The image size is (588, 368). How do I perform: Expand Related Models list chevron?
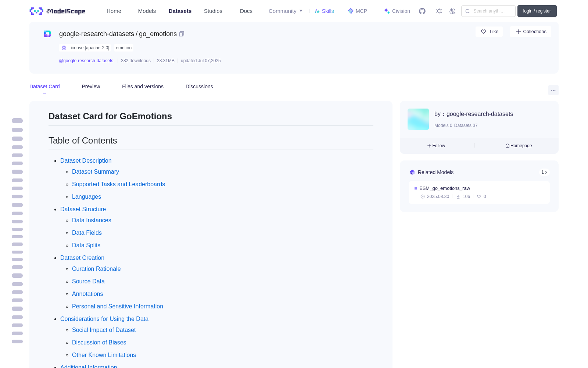click(x=544, y=172)
